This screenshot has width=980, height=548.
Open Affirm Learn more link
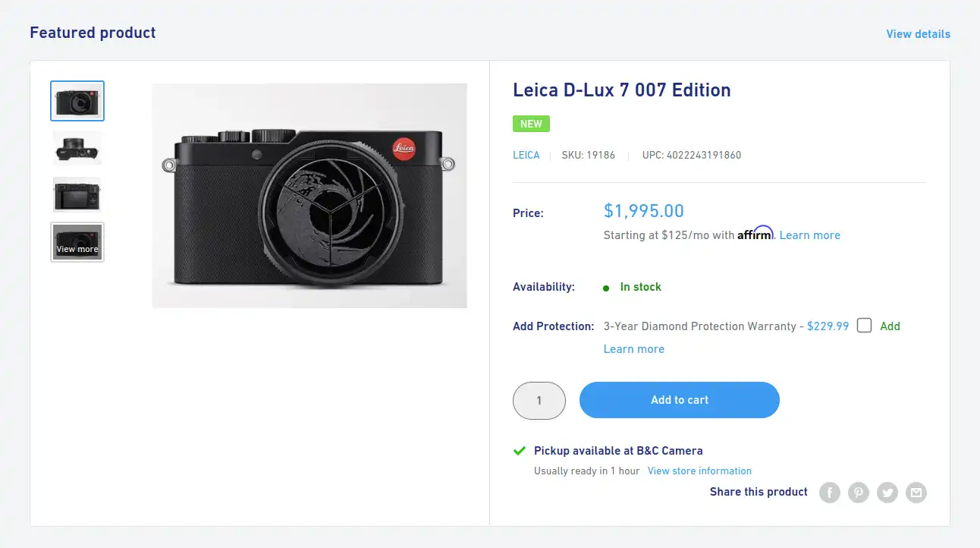pos(809,235)
